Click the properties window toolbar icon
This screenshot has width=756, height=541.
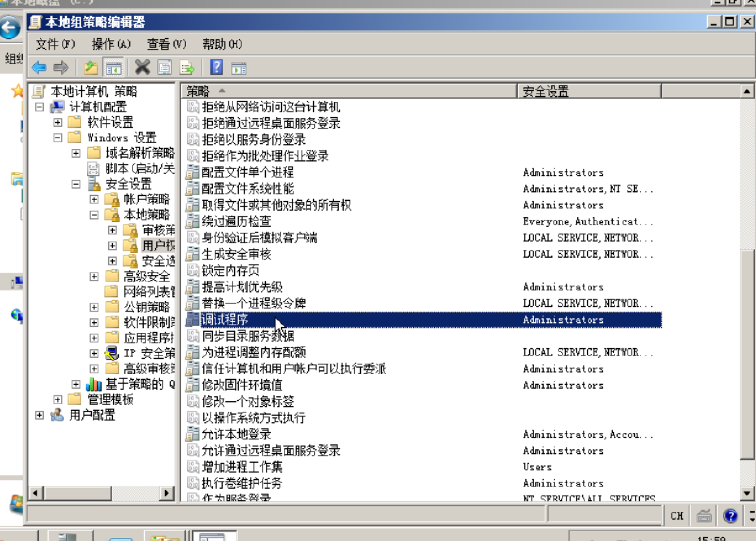pos(164,68)
